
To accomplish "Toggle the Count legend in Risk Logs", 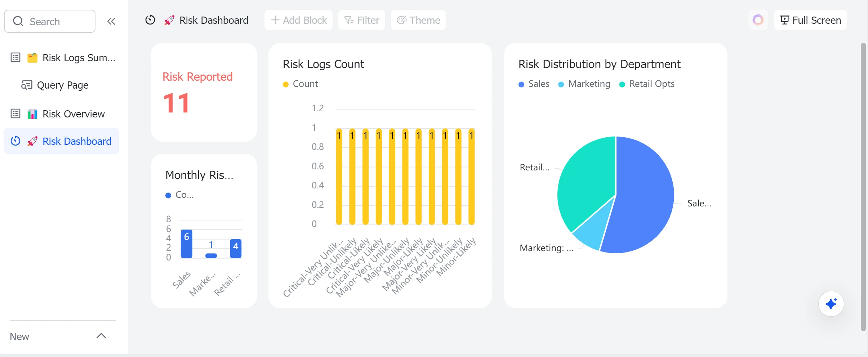I will (301, 84).
